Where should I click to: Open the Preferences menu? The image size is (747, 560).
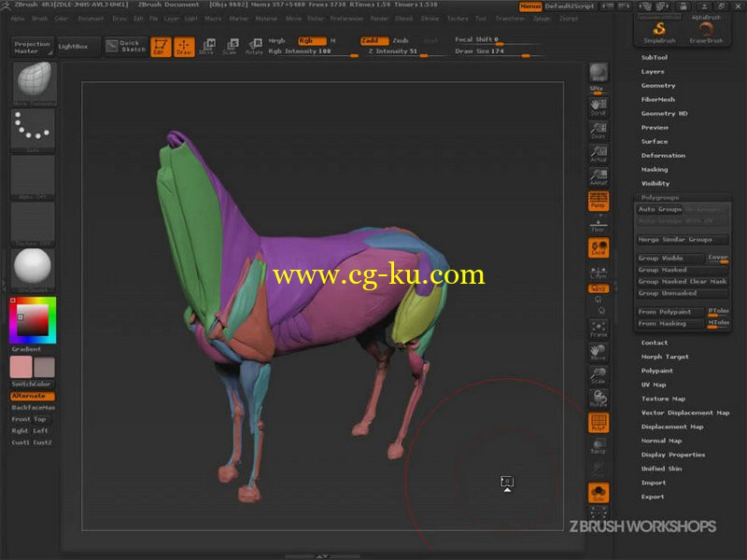pos(346,19)
